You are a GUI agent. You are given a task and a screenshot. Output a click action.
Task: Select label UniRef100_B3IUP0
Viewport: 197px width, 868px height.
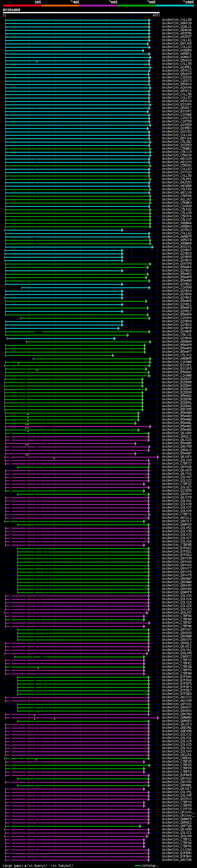(177, 105)
